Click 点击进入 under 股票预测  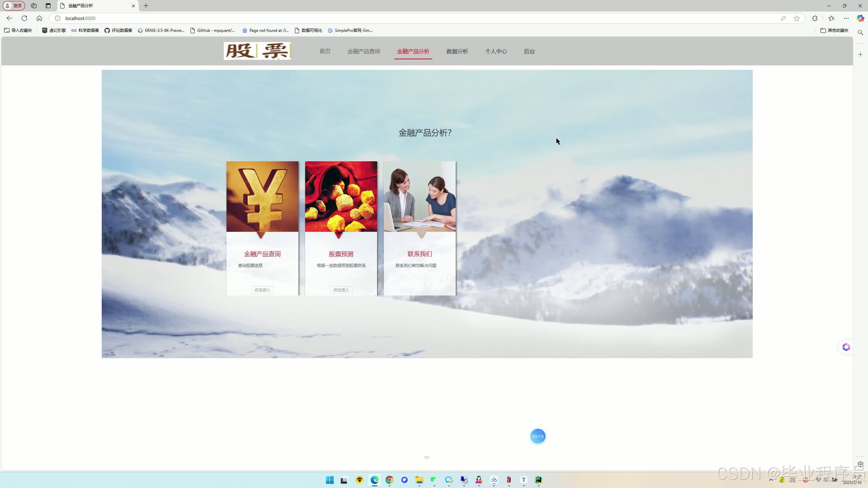pos(341,290)
